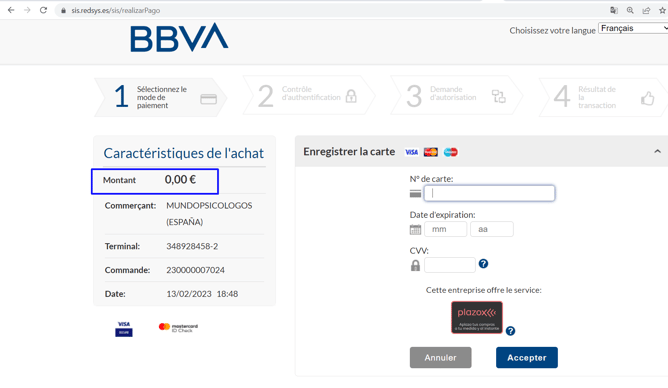Click the plazox service logo
The image size is (668, 388).
[477, 317]
